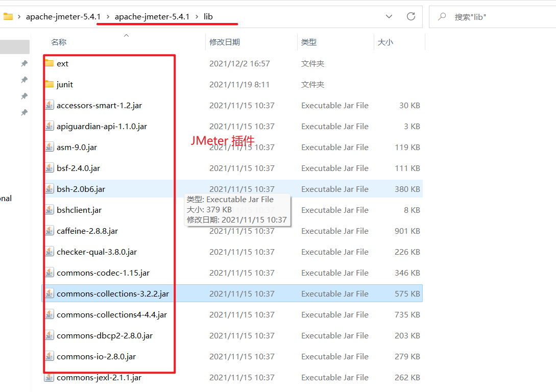Click the 2021/12/2 16:57 date cell
Viewport: 556px width, 392px height.
pyautogui.click(x=239, y=64)
